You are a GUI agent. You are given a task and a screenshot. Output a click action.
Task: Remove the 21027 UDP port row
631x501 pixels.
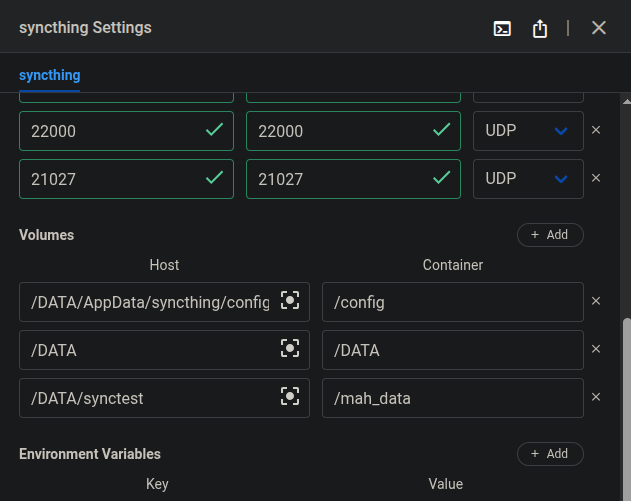tap(596, 178)
